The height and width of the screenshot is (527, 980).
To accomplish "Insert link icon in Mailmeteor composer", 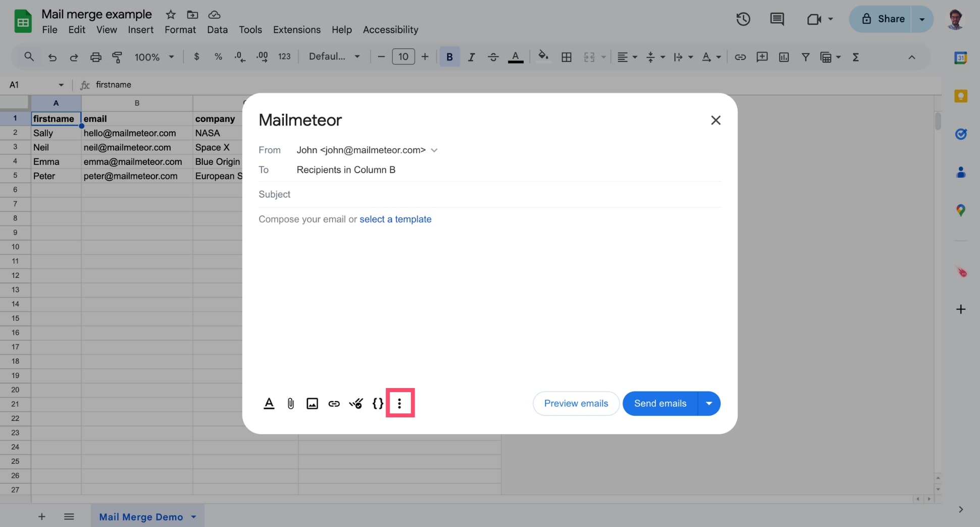I will tap(334, 403).
